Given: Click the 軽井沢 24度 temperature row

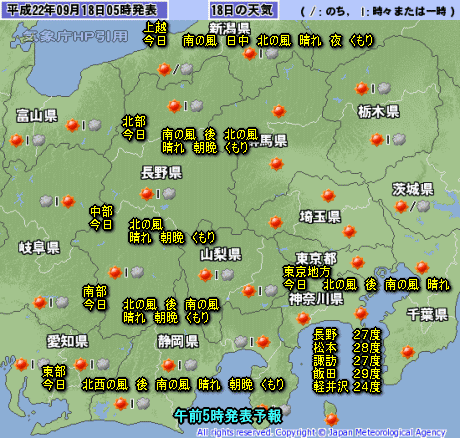Looking at the screenshot, I should tap(347, 386).
